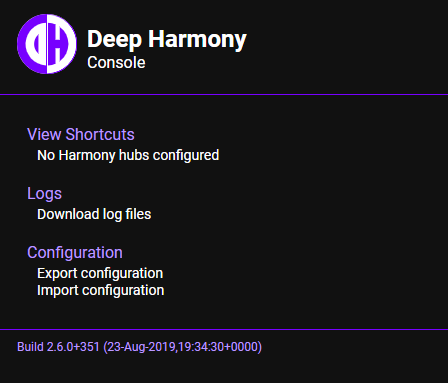Export configuration

point(100,273)
